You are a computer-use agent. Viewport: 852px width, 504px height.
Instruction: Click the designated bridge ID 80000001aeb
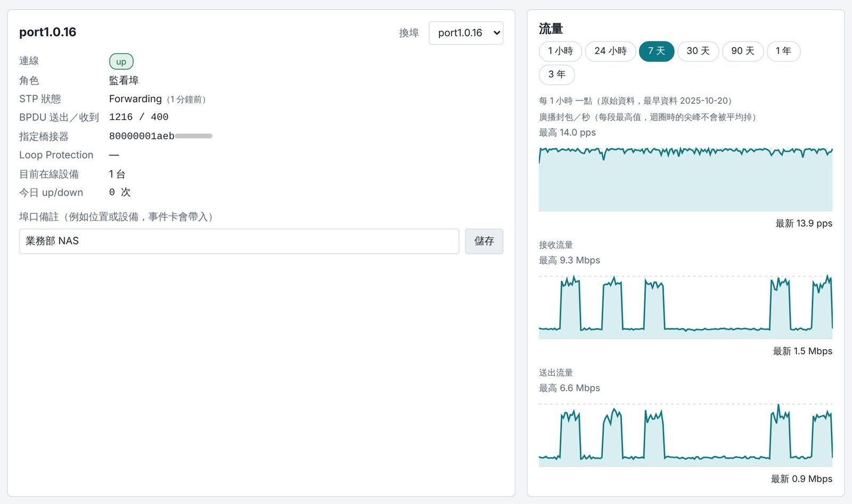point(142,136)
